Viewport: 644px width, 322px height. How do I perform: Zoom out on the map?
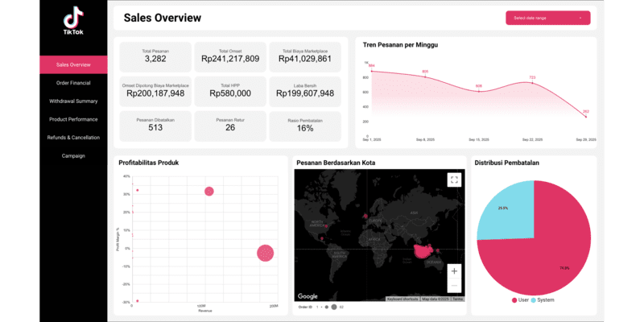pos(454,286)
